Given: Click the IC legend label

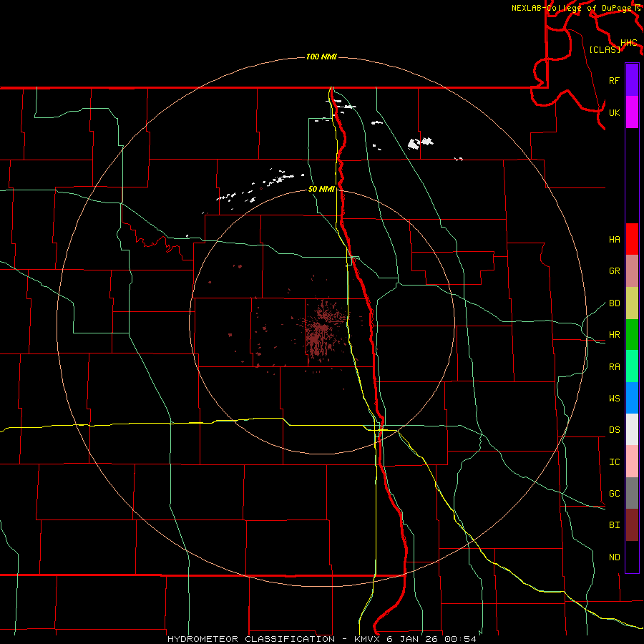Looking at the screenshot, I should point(614,462).
